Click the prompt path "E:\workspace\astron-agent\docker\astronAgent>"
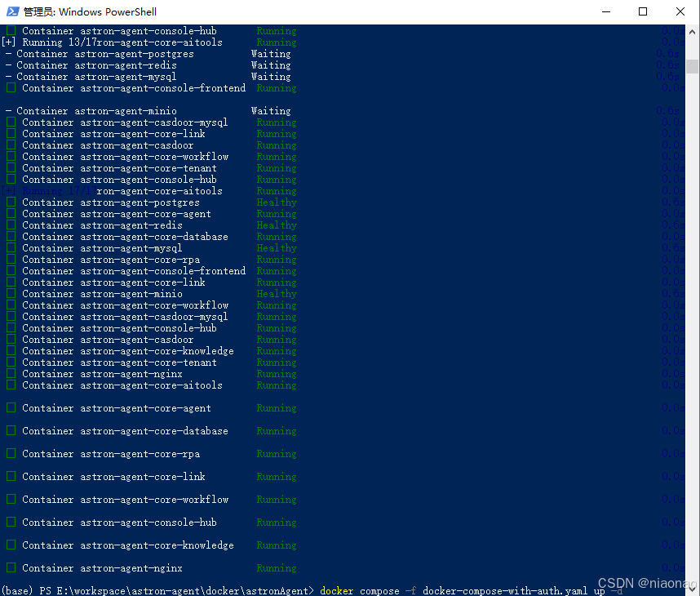The height and width of the screenshot is (596, 700). 185,590
